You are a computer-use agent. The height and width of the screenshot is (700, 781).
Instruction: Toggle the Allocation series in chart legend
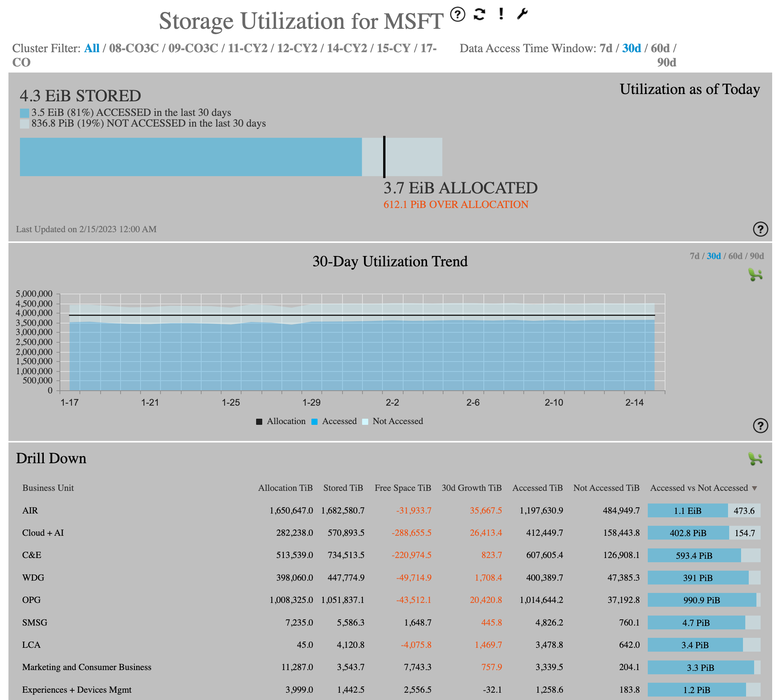[x=280, y=421]
